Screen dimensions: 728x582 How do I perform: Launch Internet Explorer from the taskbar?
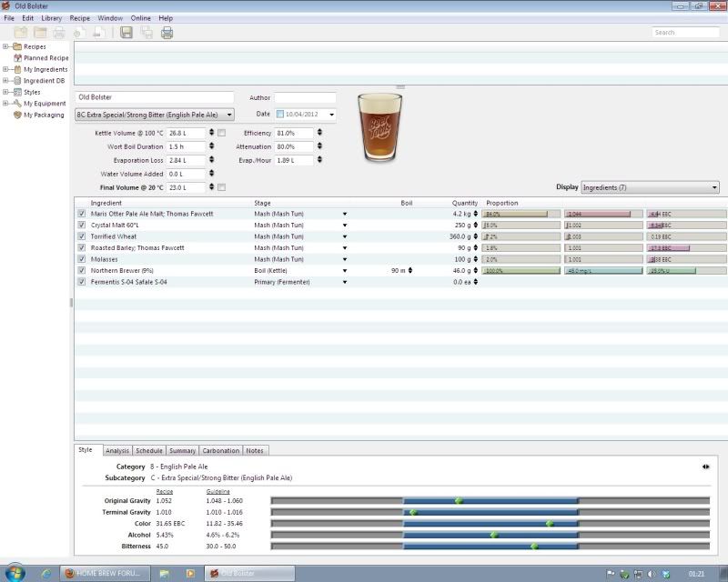pos(46,573)
